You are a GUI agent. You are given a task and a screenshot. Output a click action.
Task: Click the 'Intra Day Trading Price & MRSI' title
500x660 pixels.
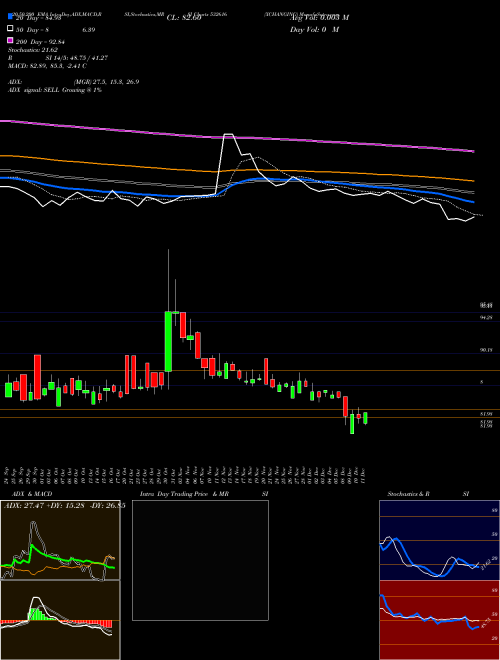point(205,494)
